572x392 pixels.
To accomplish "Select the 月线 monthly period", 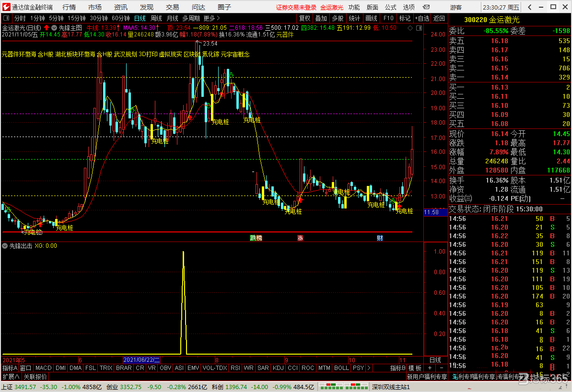I will (173, 18).
